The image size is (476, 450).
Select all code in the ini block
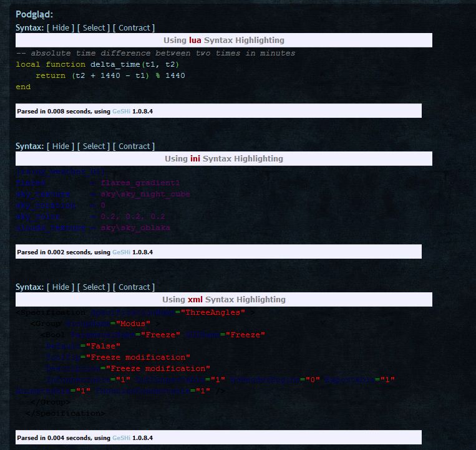click(94, 146)
